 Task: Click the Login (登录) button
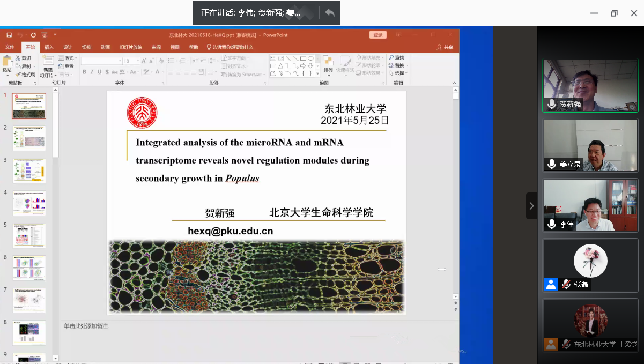pos(377,35)
